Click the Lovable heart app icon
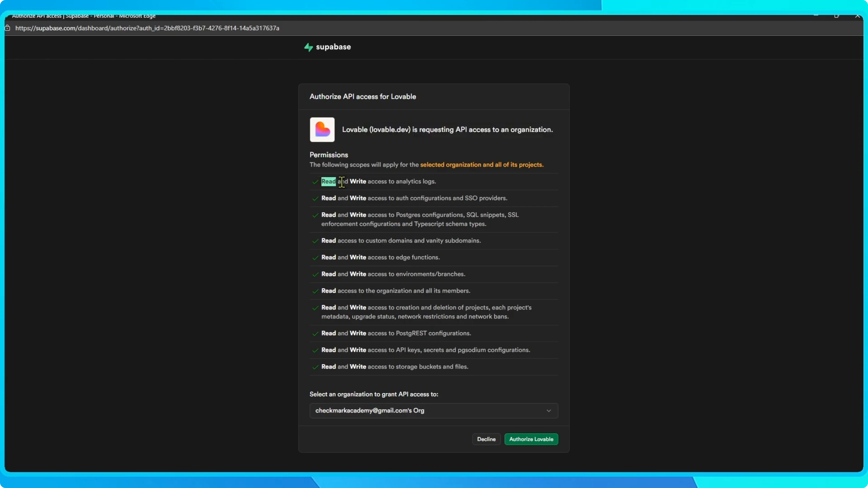The image size is (868, 488). [322, 130]
